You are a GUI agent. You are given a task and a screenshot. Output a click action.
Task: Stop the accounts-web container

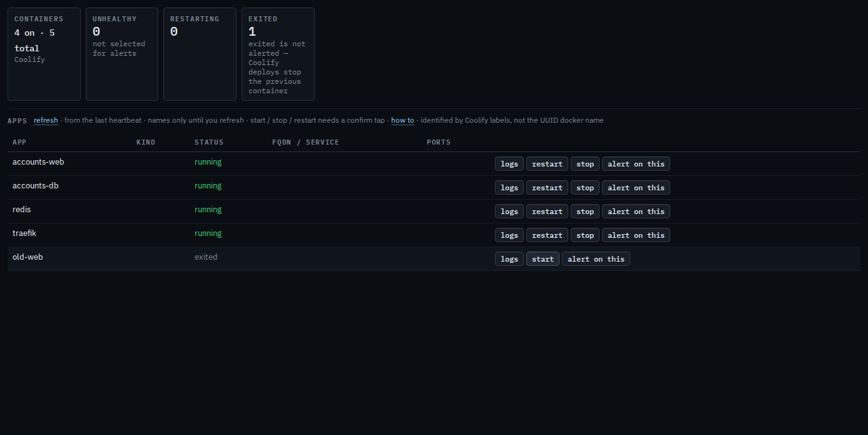[x=585, y=164]
